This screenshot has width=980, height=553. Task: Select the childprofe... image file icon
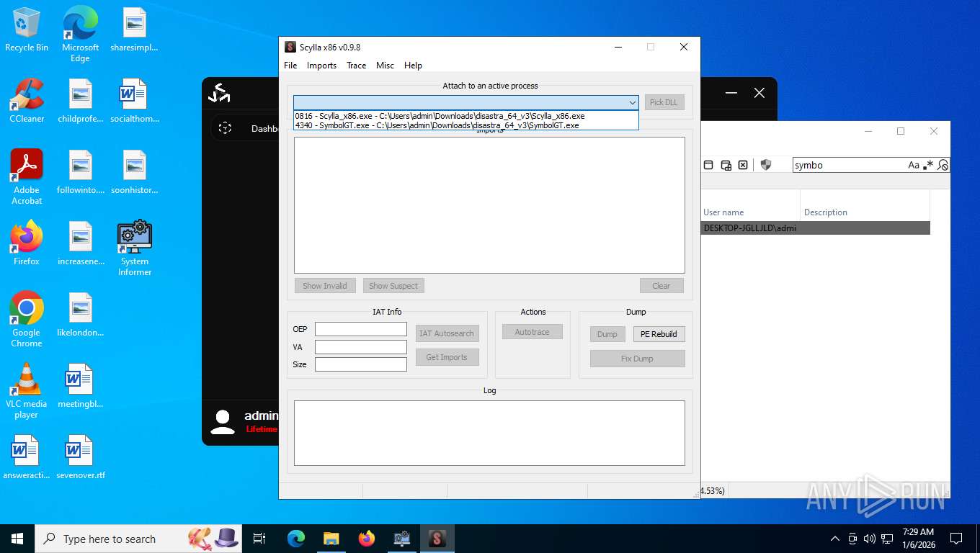click(x=80, y=101)
